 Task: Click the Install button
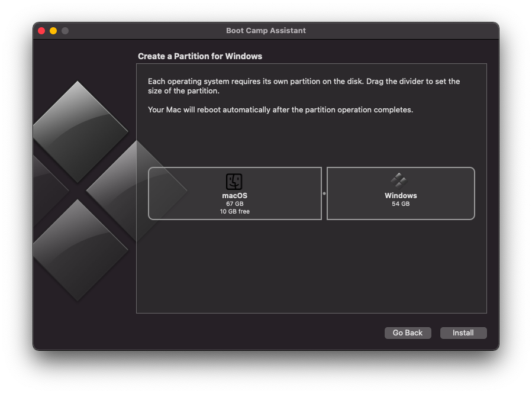(463, 333)
